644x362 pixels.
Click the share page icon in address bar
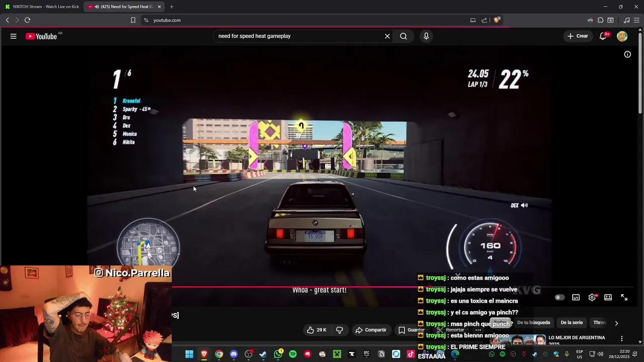coord(484,20)
